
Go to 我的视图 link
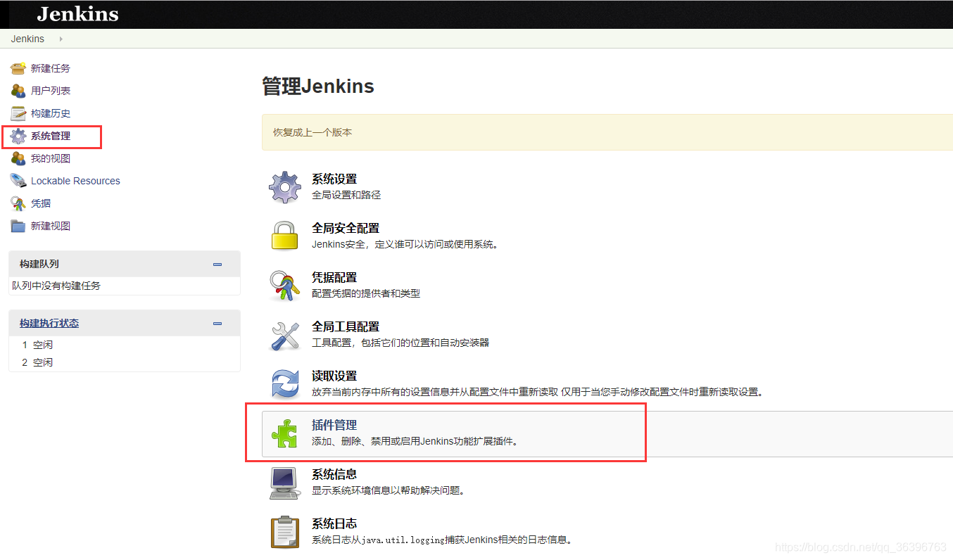51,158
